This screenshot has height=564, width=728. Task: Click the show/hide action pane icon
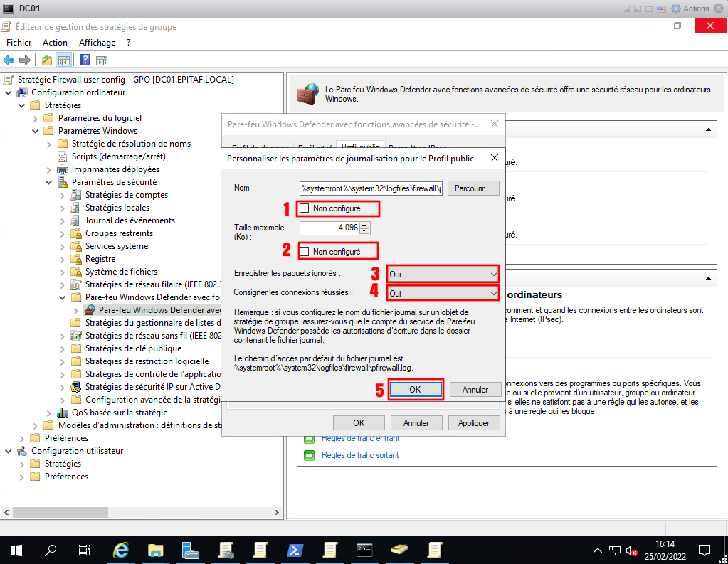click(102, 60)
